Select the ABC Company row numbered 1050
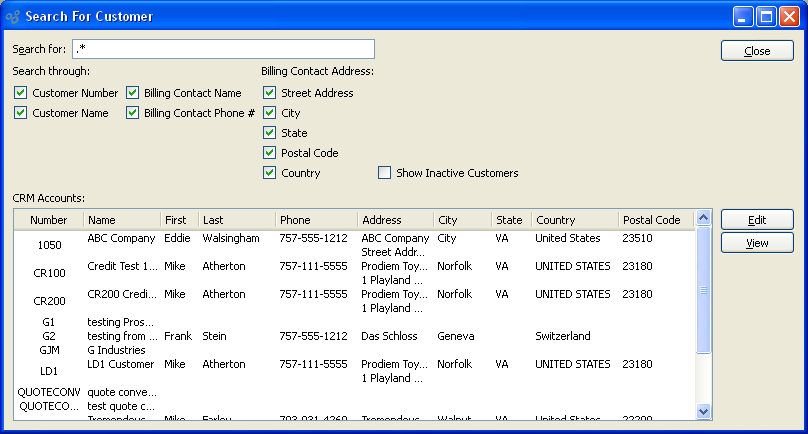Viewport: 808px width, 434px height. click(x=120, y=239)
